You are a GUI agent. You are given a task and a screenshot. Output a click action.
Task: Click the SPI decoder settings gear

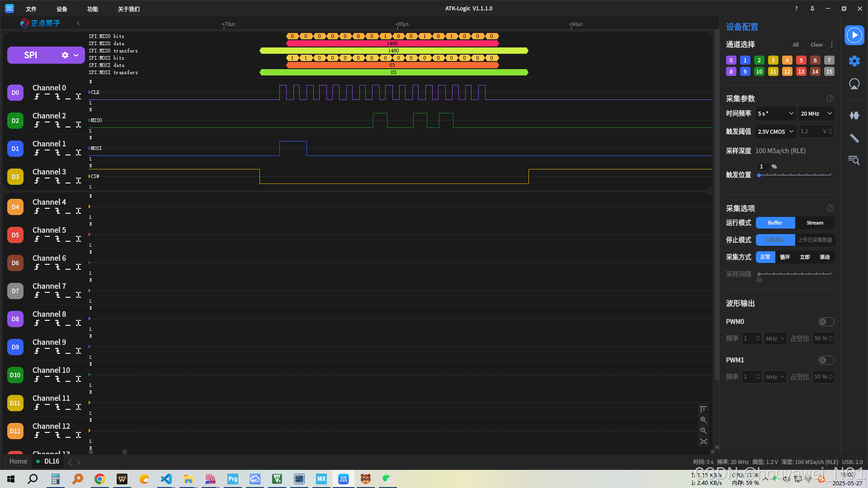coord(65,55)
